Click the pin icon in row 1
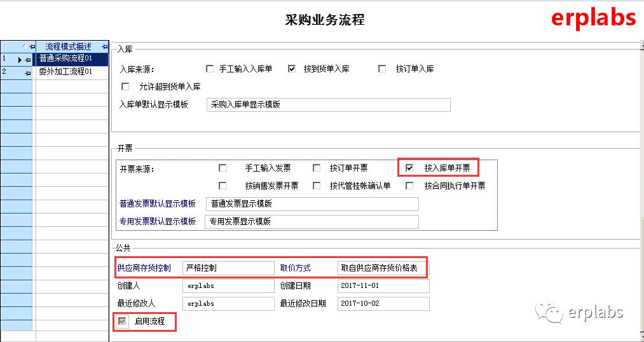This screenshot has height=342, width=644. [x=27, y=60]
